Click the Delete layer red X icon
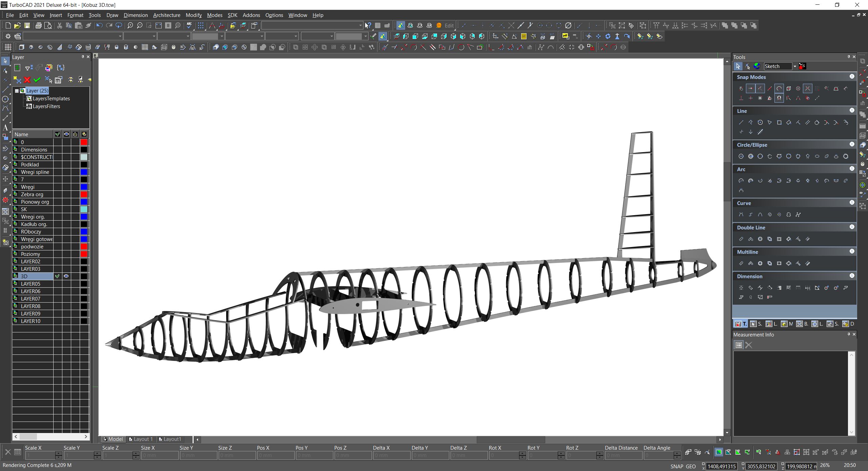Viewport: 868px width, 471px height. click(x=27, y=80)
